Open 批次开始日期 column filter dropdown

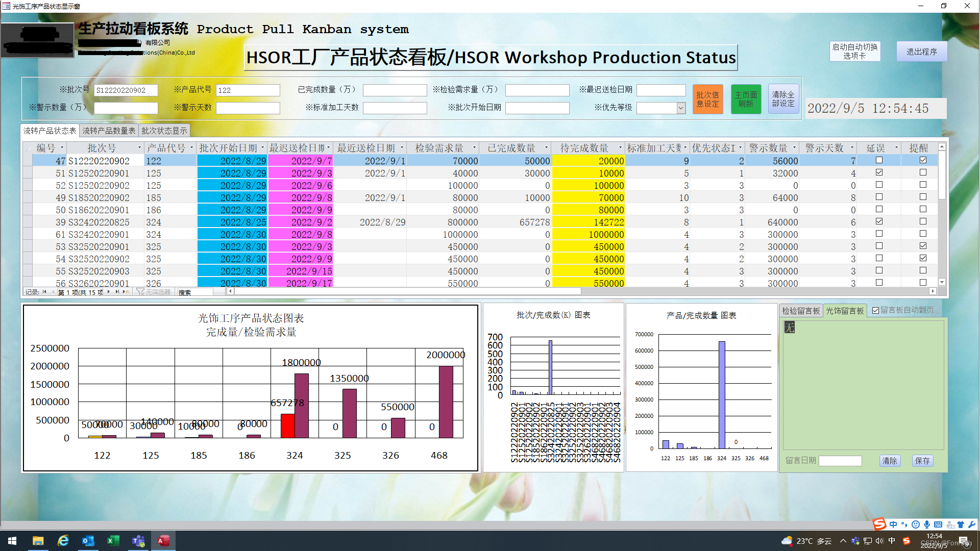coord(263,148)
